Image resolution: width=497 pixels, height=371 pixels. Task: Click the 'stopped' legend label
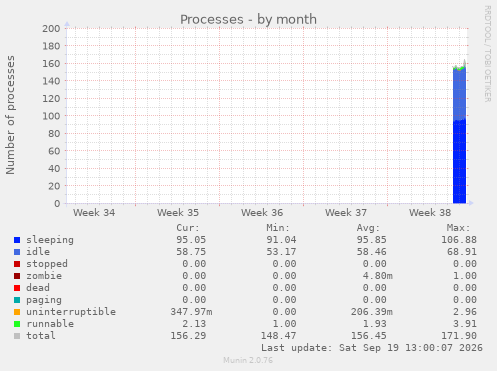47,264
